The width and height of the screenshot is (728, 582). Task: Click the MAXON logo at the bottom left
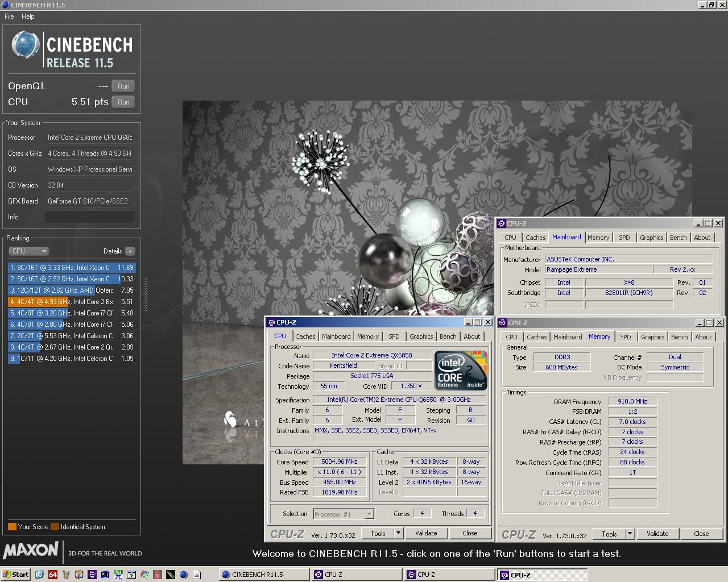click(31, 551)
